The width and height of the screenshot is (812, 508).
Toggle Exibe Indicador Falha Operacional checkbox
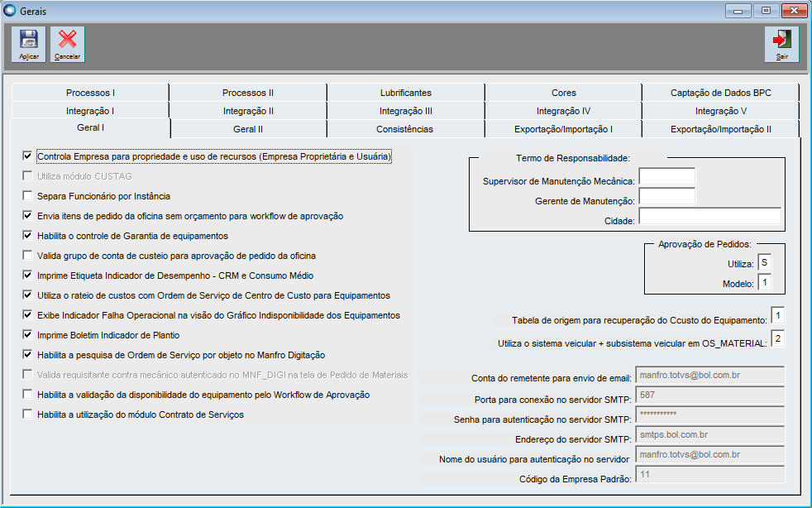[27, 314]
